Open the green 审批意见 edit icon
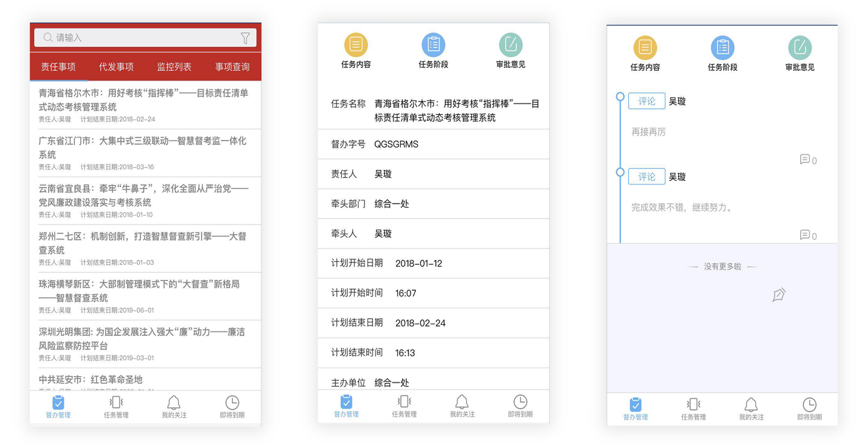This screenshot has height=448, width=868. [x=511, y=45]
